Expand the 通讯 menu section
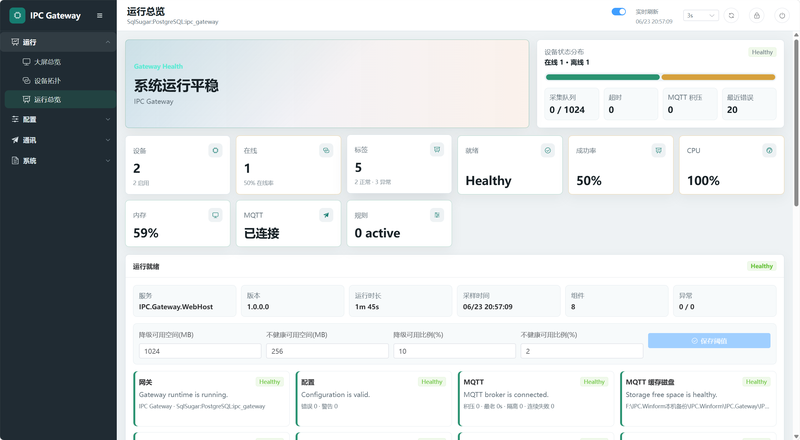Viewport: 800px width, 440px height. [x=58, y=140]
